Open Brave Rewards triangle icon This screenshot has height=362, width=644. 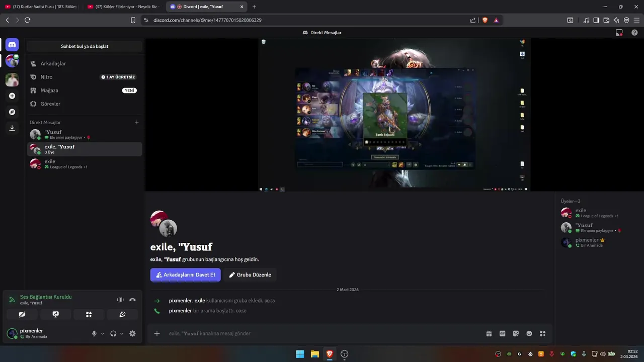496,20
